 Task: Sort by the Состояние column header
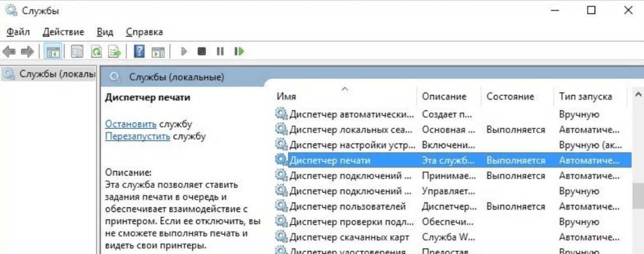(510, 96)
